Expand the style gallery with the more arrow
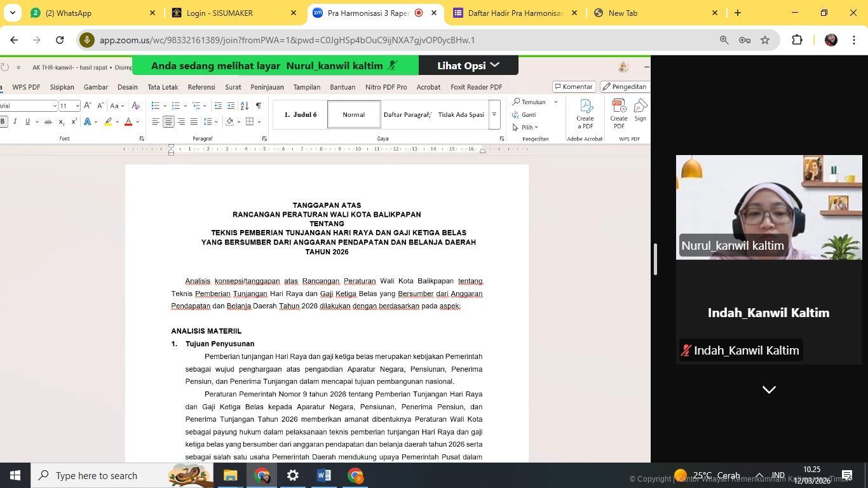The width and height of the screenshot is (868, 488). (494, 115)
